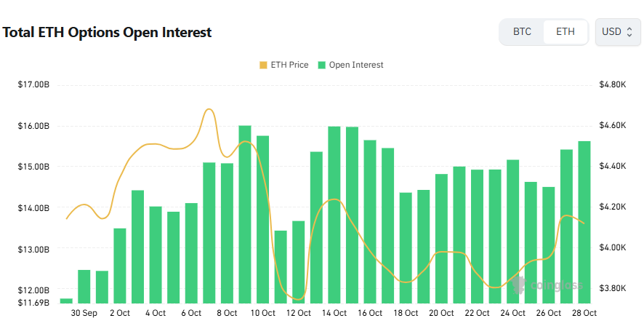Screen dimensions: 644x318
Task: Click the shortest bar at chart start
Action: [66, 301]
